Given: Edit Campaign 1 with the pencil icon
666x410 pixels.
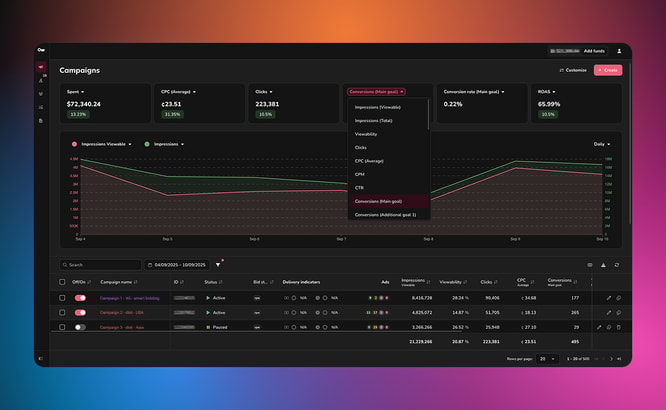Looking at the screenshot, I should [x=608, y=298].
